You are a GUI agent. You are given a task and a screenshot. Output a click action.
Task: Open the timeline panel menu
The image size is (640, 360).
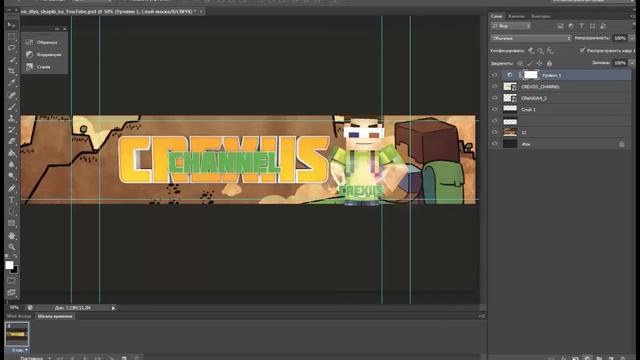tap(481, 316)
